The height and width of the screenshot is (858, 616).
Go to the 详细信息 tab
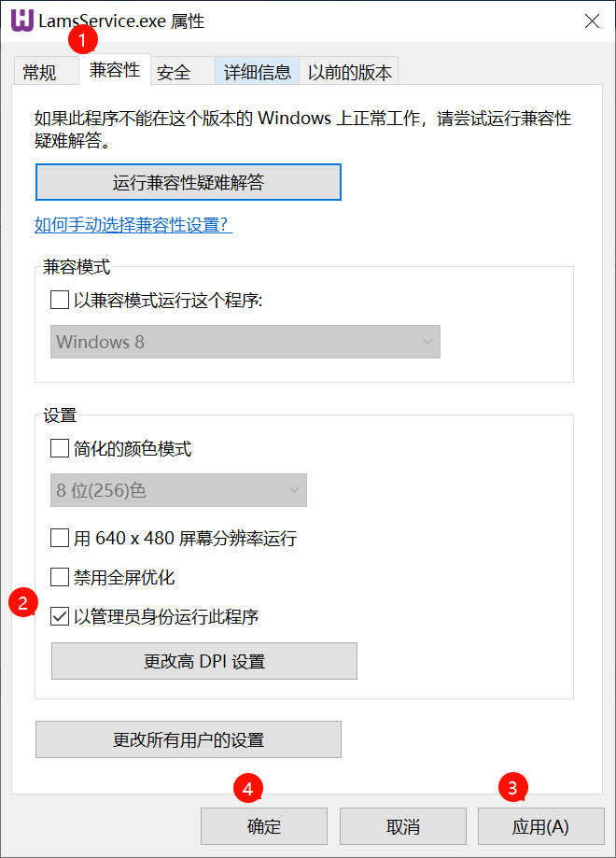[x=257, y=72]
